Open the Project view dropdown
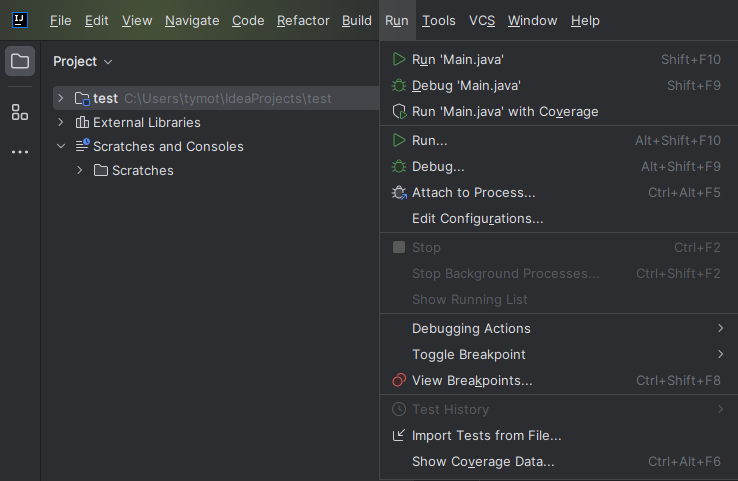This screenshot has height=481, width=738. (x=82, y=61)
